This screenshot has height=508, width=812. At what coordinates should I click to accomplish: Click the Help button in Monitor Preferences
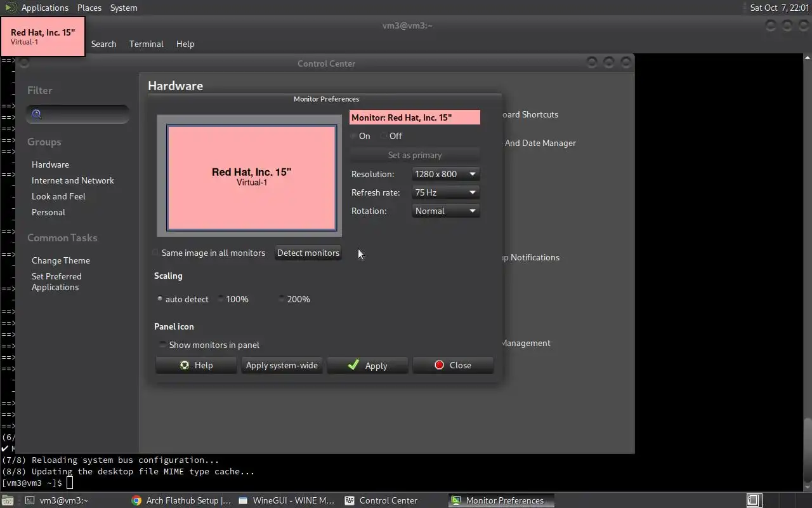point(196,365)
